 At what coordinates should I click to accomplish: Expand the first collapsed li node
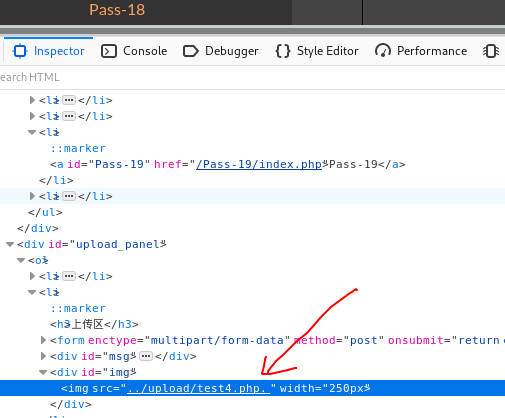point(32,100)
